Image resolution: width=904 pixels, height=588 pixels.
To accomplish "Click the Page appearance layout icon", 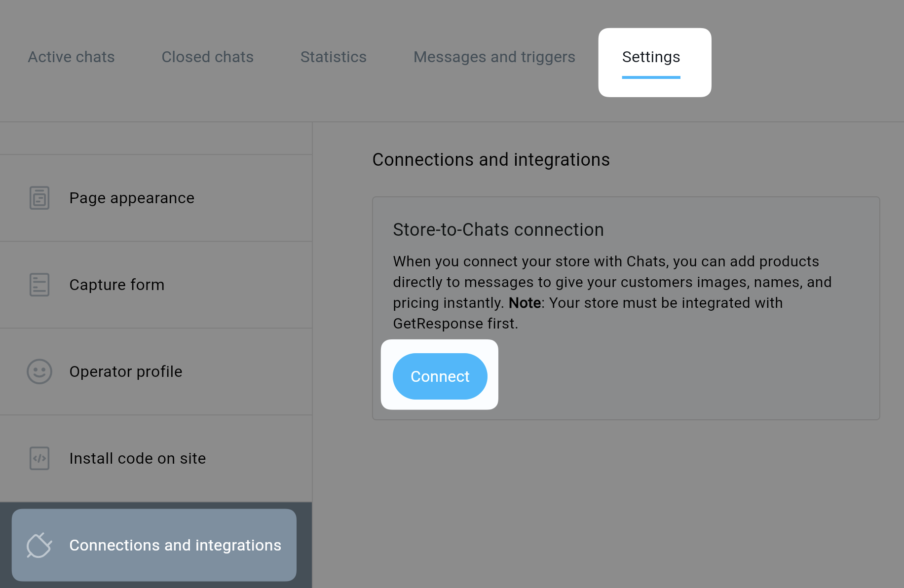I will pos(39,198).
